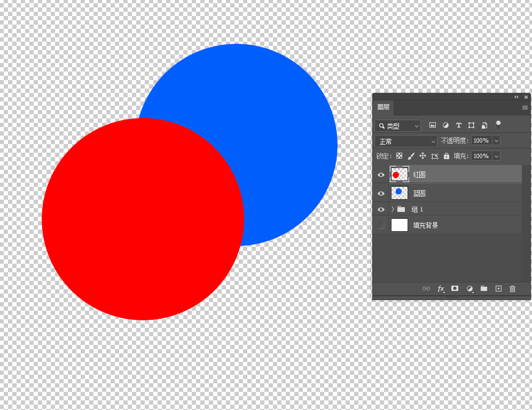This screenshot has width=532, height=410.
Task: Filter layers by pixel layers icon
Action: (x=432, y=125)
